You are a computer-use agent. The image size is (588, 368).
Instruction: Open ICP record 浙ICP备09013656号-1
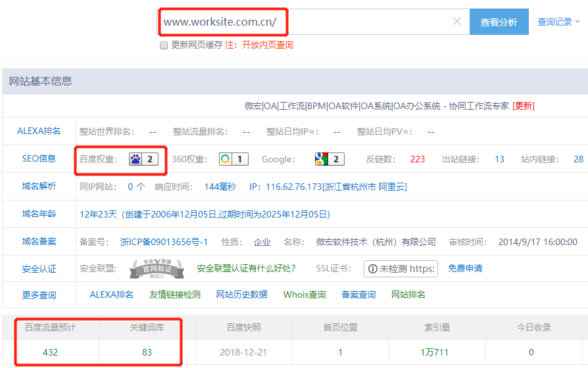click(164, 242)
